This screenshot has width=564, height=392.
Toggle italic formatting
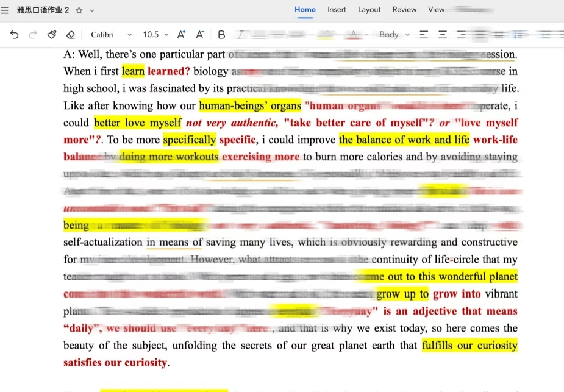point(241,35)
